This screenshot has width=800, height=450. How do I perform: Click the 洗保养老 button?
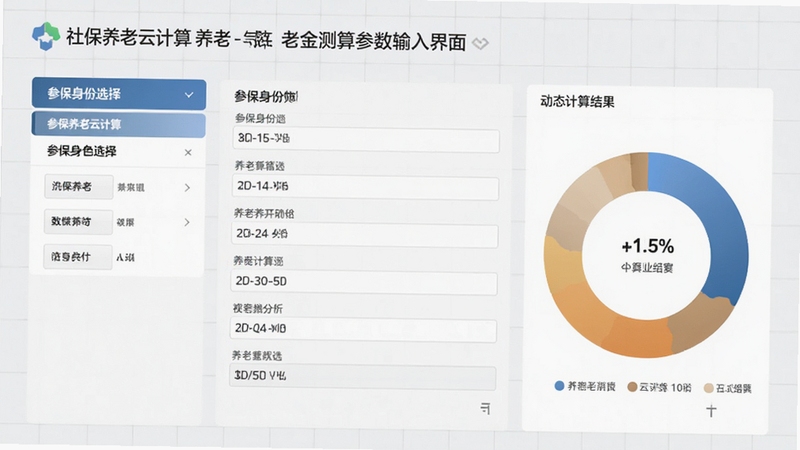pos(78,187)
